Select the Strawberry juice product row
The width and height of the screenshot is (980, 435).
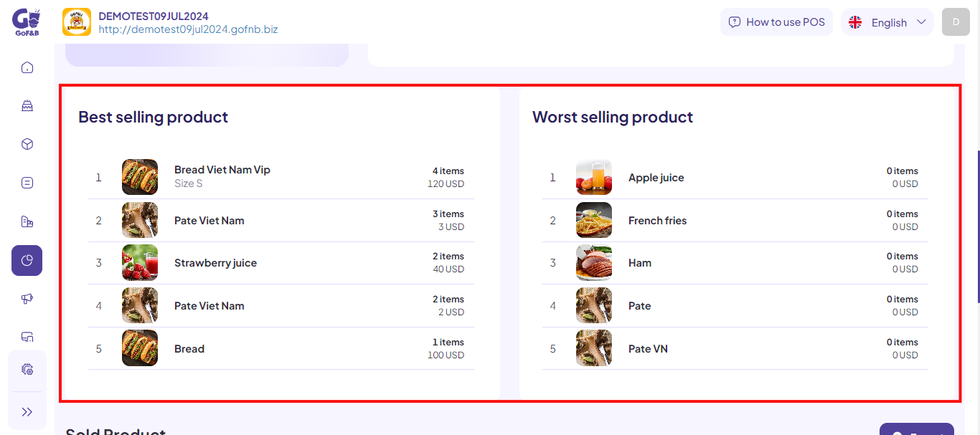point(281,263)
